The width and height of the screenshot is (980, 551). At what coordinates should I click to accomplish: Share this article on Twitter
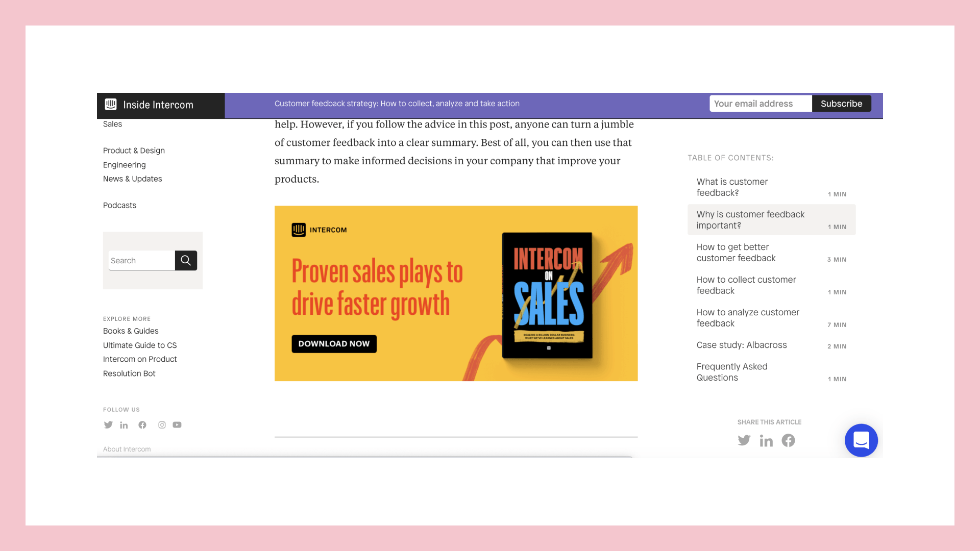coord(744,440)
